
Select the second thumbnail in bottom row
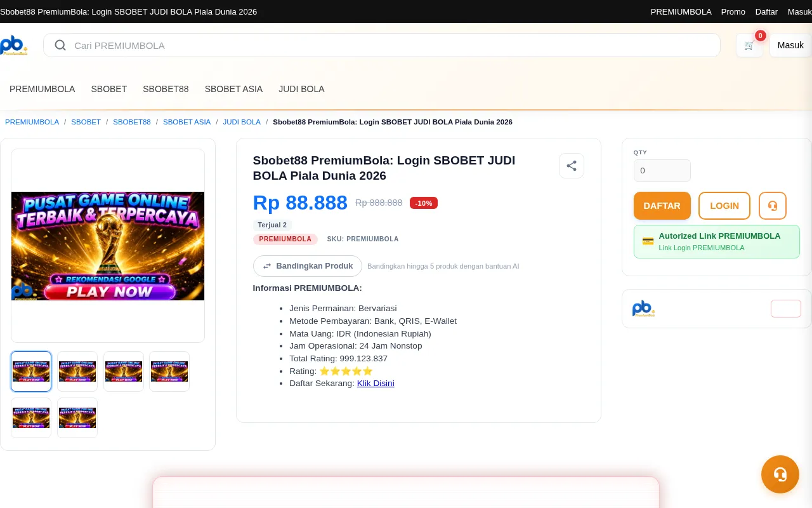tap(77, 418)
